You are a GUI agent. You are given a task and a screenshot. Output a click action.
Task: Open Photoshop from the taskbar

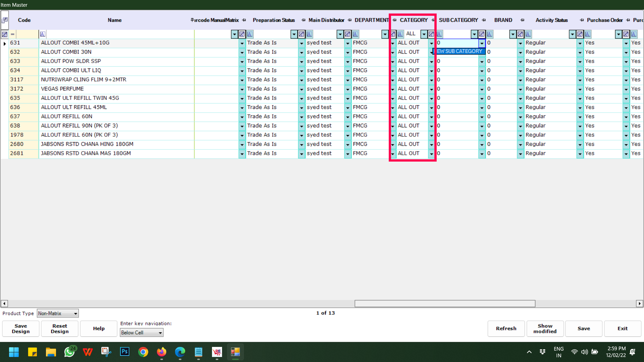point(125,352)
